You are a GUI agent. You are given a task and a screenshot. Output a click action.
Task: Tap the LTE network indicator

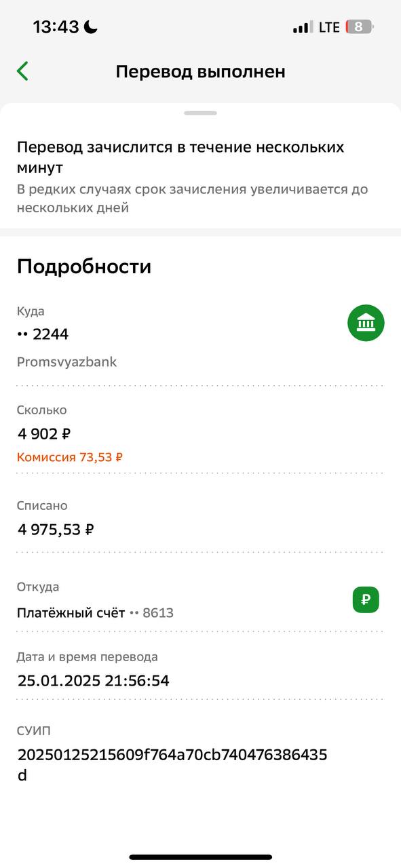point(329,28)
